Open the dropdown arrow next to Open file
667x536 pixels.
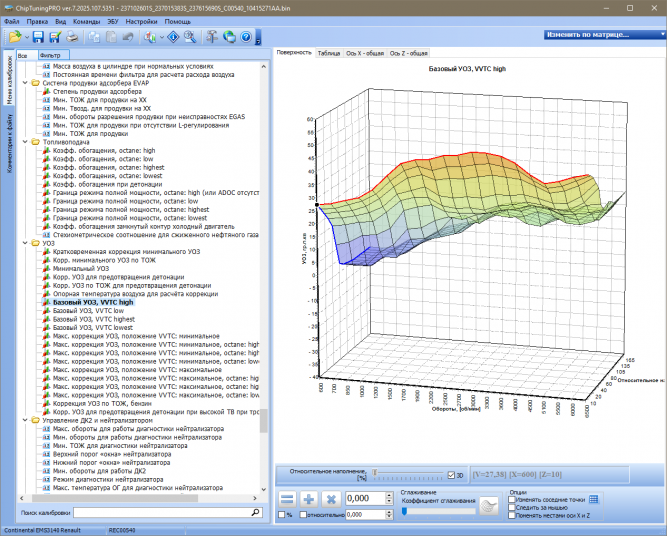coord(26,37)
